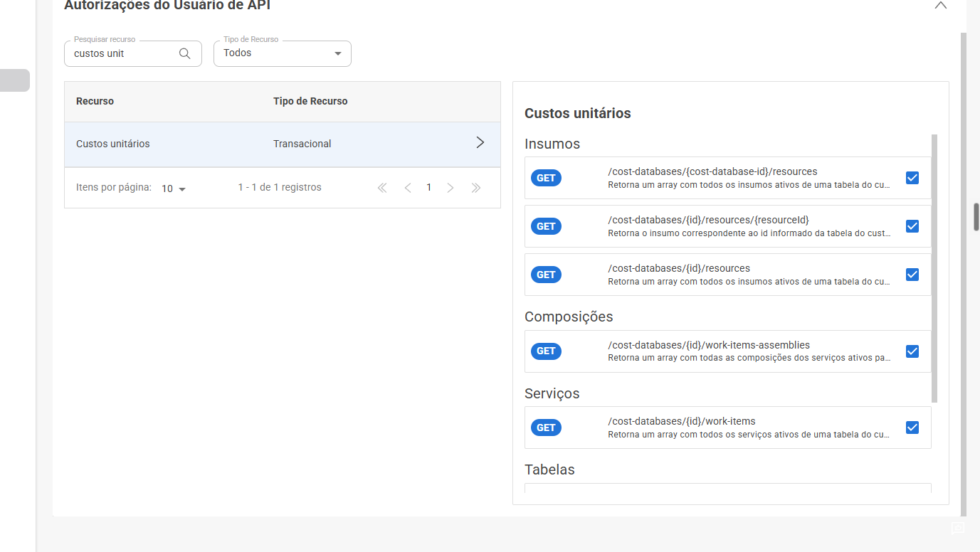Click GET badge for {cost-database-id}/resources endpoint

click(x=546, y=178)
